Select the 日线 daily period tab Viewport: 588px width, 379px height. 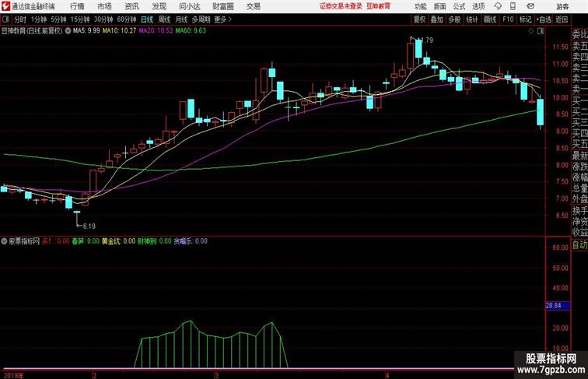(x=147, y=19)
